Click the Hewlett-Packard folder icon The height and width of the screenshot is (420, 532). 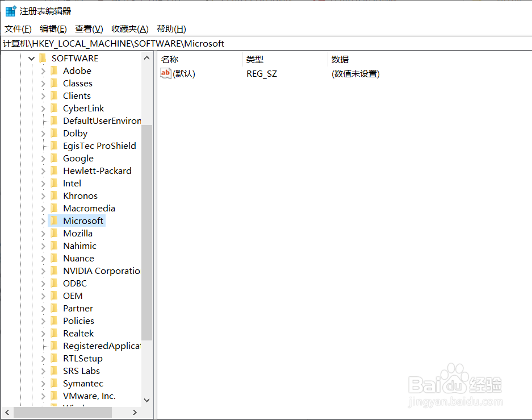(54, 171)
